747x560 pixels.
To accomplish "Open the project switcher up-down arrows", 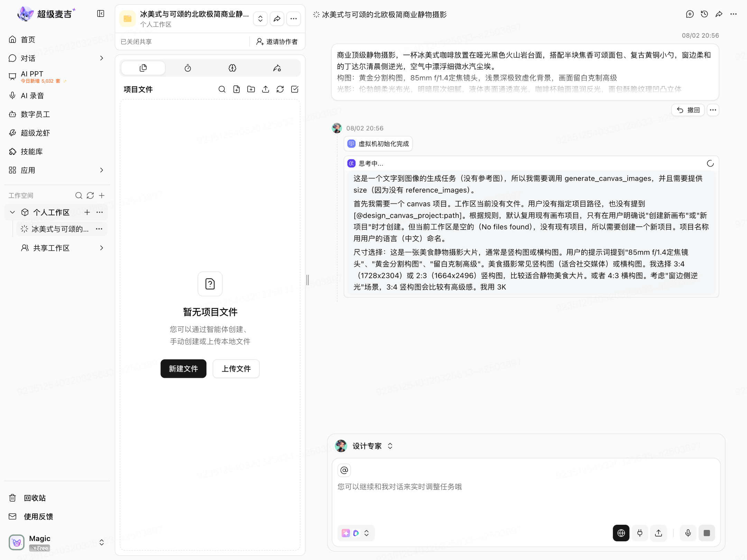I will coord(260,19).
